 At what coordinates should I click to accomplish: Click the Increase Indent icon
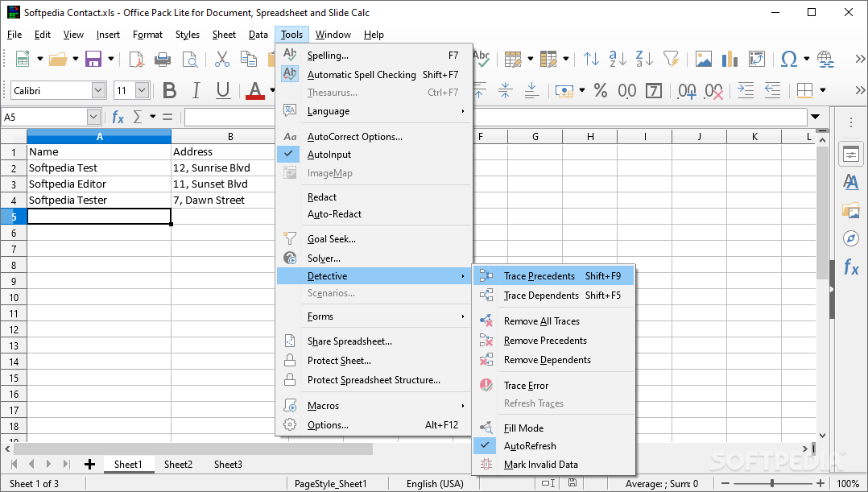click(x=746, y=90)
